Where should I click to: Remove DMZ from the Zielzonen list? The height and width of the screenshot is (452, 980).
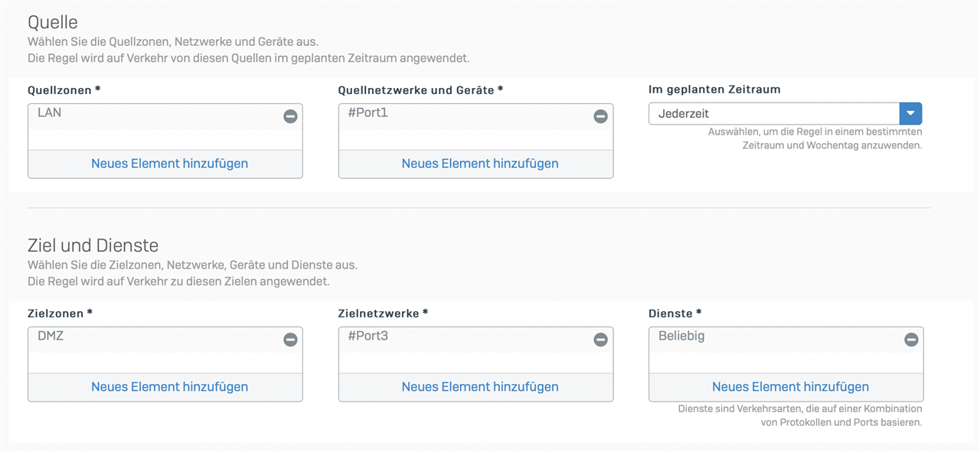(290, 340)
